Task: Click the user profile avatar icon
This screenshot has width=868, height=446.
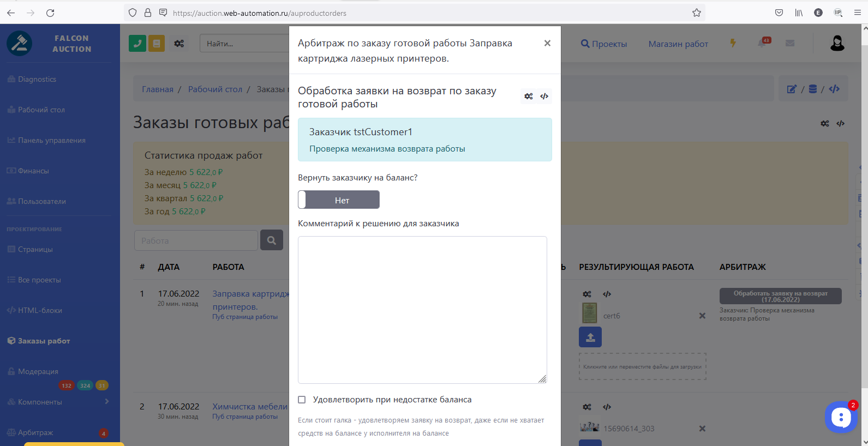Action: point(837,44)
